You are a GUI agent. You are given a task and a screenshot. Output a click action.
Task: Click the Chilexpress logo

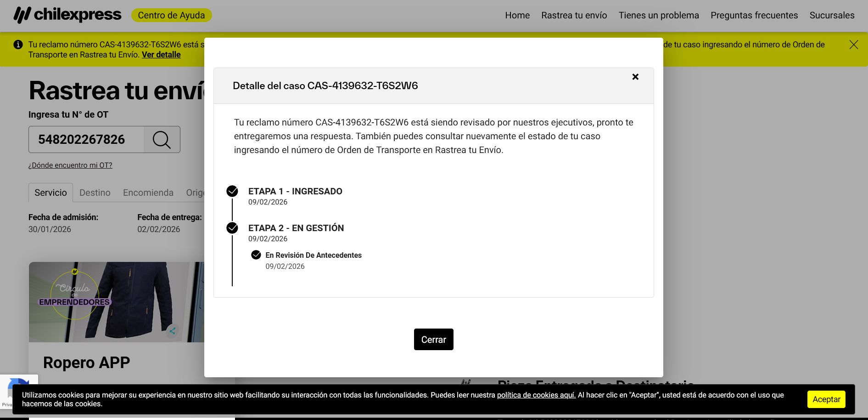click(x=67, y=15)
